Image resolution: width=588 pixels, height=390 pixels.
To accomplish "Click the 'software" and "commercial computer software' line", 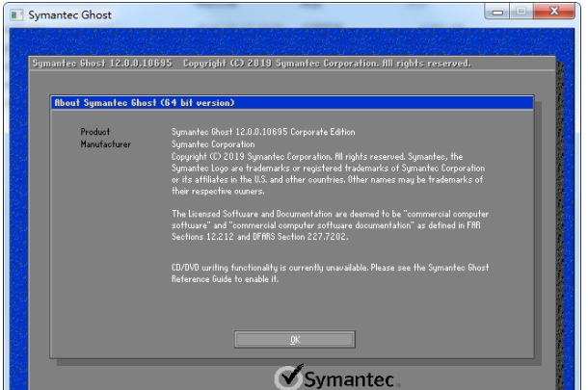I will (x=326, y=225).
